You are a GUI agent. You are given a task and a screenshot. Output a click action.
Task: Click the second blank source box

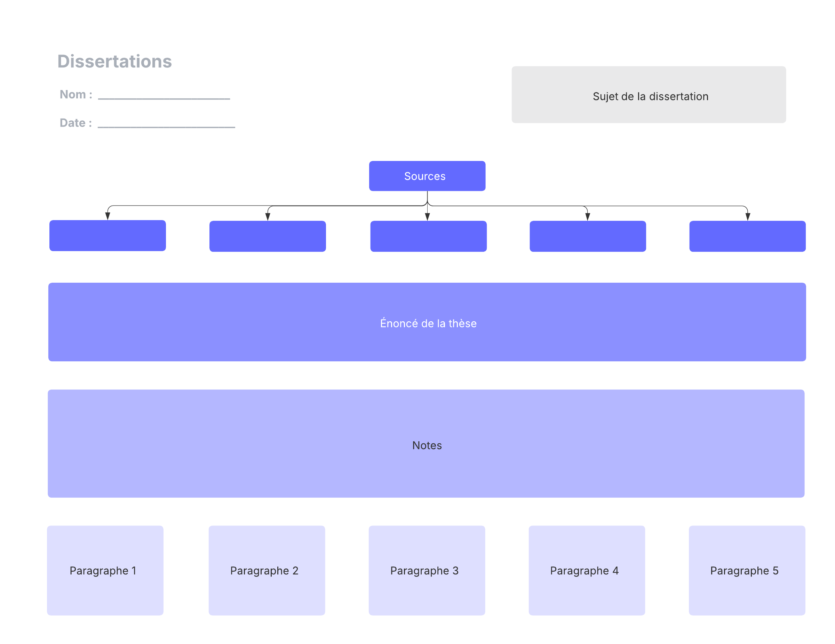(267, 236)
